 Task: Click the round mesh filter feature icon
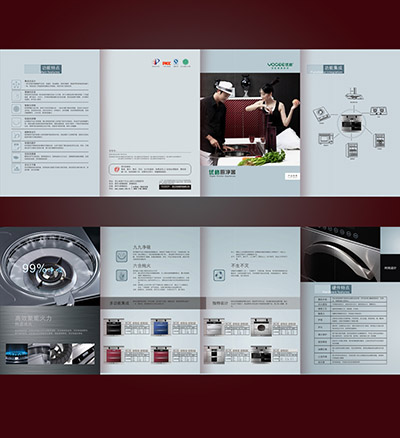coord(16,109)
